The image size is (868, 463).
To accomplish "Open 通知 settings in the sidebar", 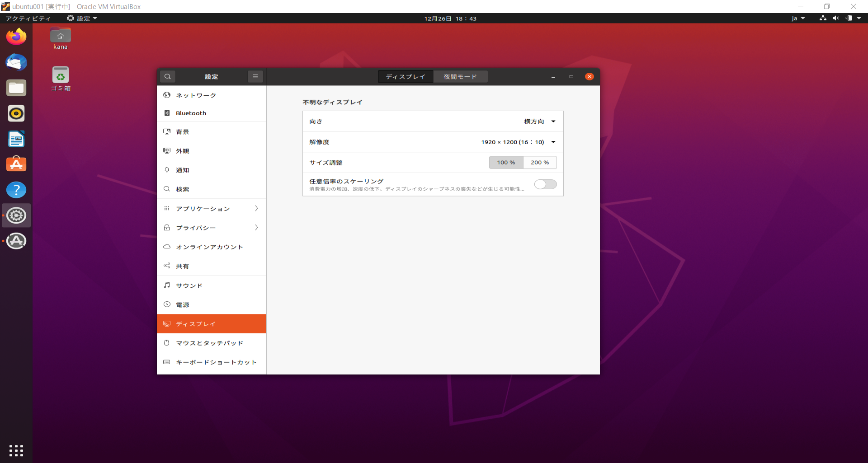I will click(212, 170).
